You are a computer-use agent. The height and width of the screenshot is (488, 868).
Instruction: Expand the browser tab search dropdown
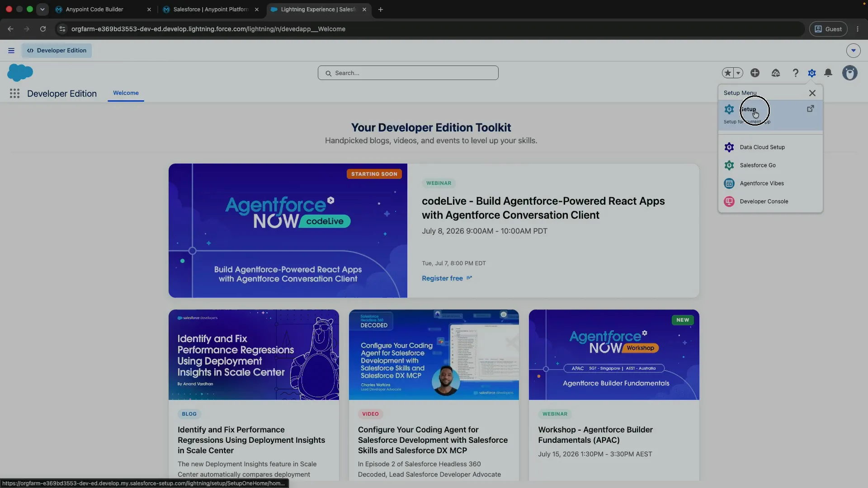(x=42, y=9)
